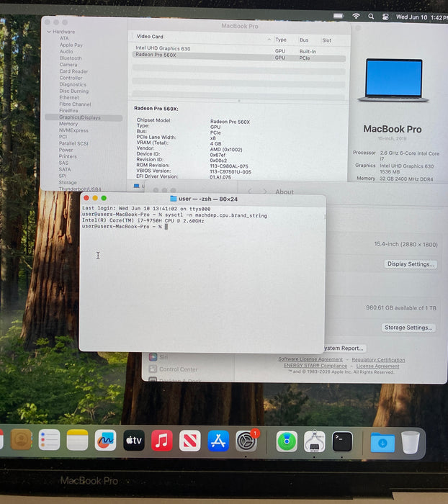Select NVMExpress in the sidebar
The height and width of the screenshot is (504, 448).
click(73, 130)
